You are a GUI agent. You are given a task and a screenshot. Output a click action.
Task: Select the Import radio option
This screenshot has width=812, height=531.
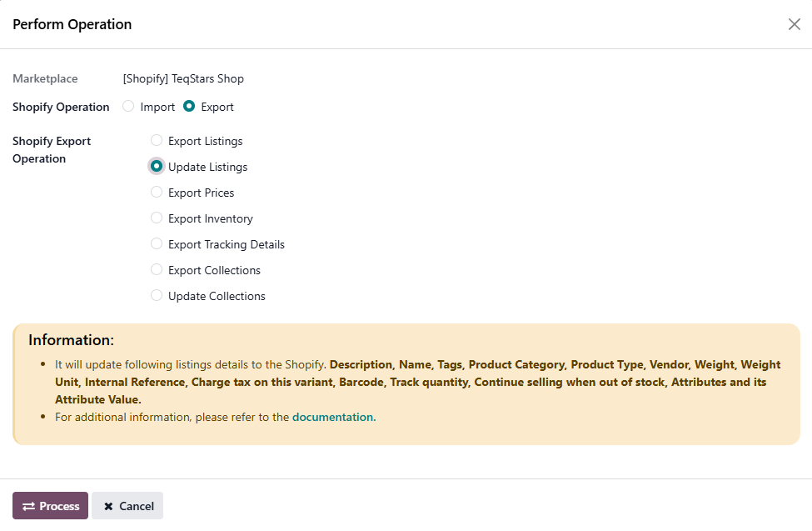[128, 107]
